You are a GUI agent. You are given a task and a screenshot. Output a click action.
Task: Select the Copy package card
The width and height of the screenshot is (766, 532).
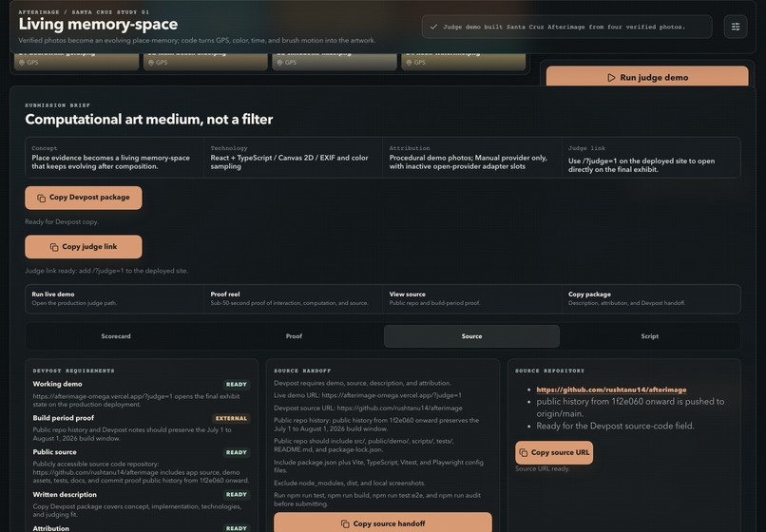tap(651, 298)
